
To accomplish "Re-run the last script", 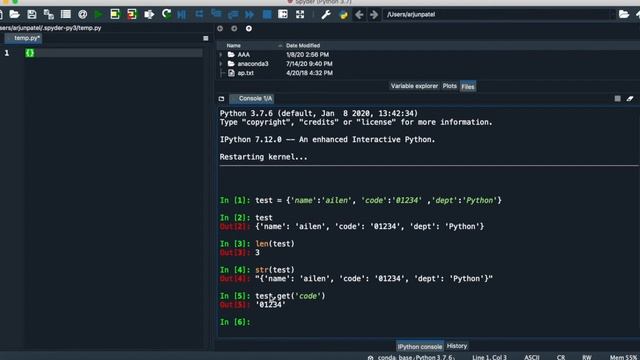I will pyautogui.click(x=166, y=15).
